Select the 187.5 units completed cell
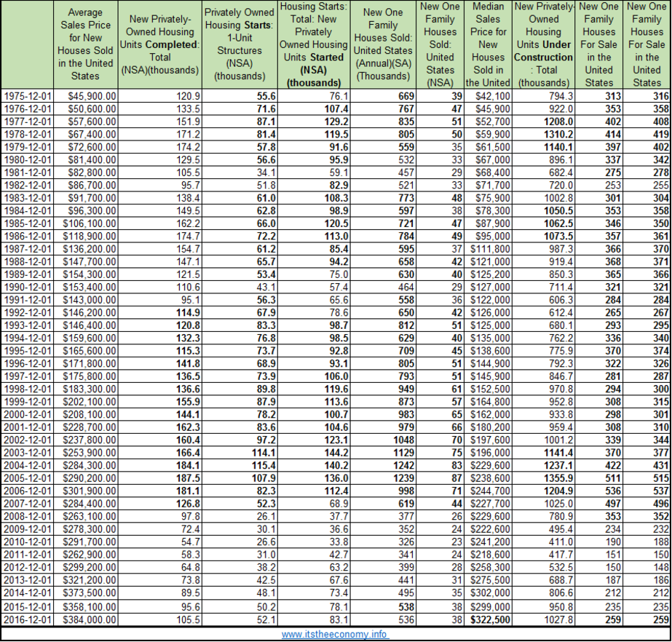672x642 pixels. (x=160, y=477)
